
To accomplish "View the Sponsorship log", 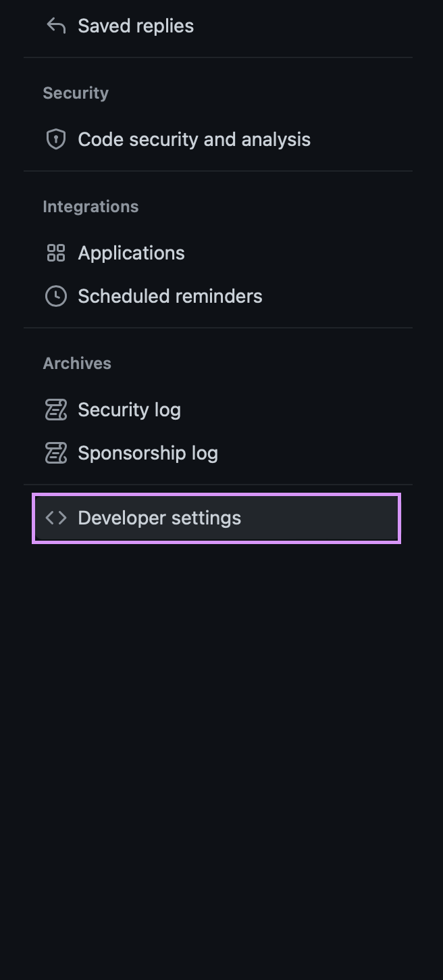I will pos(147,453).
